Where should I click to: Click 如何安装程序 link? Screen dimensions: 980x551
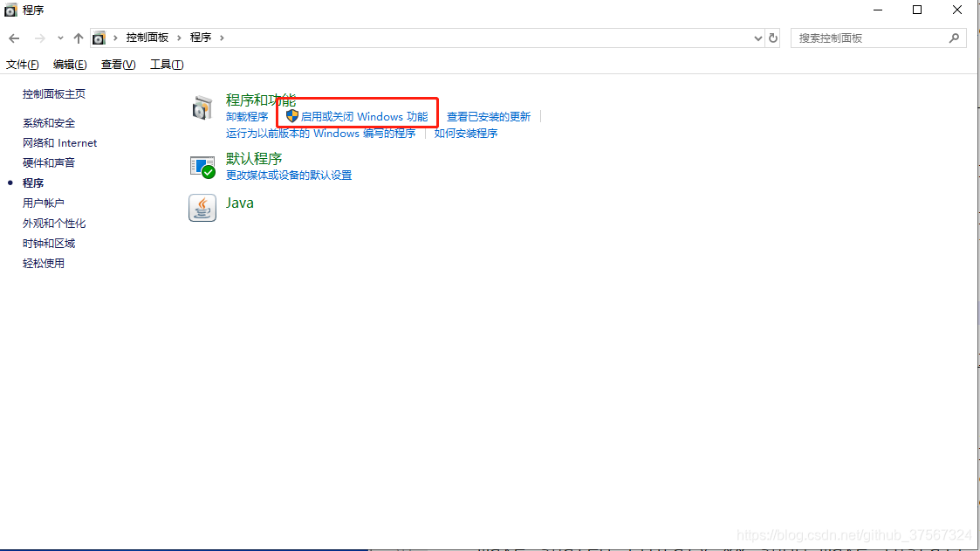point(466,134)
